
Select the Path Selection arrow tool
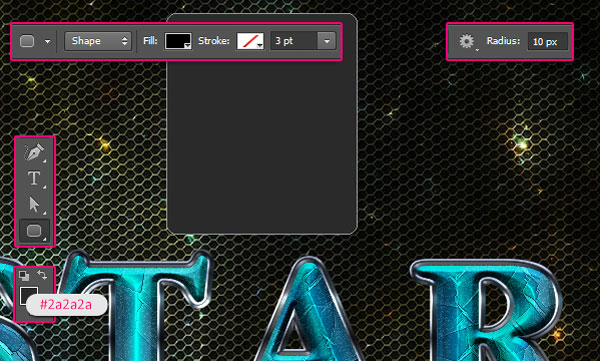34,204
